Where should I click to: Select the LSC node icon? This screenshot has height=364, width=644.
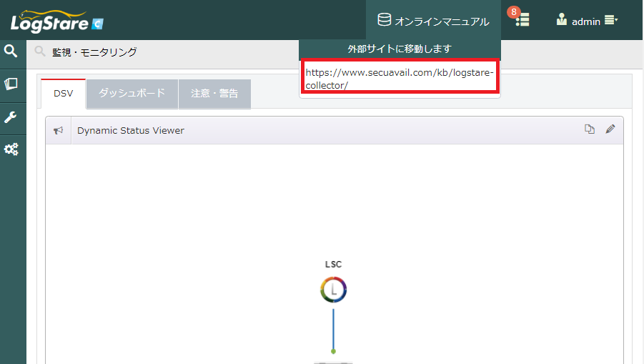click(334, 290)
